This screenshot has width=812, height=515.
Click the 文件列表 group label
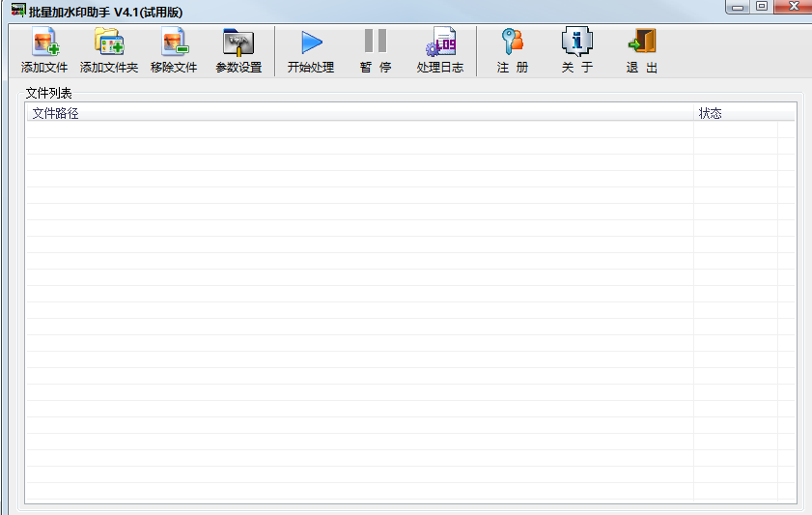click(x=48, y=93)
